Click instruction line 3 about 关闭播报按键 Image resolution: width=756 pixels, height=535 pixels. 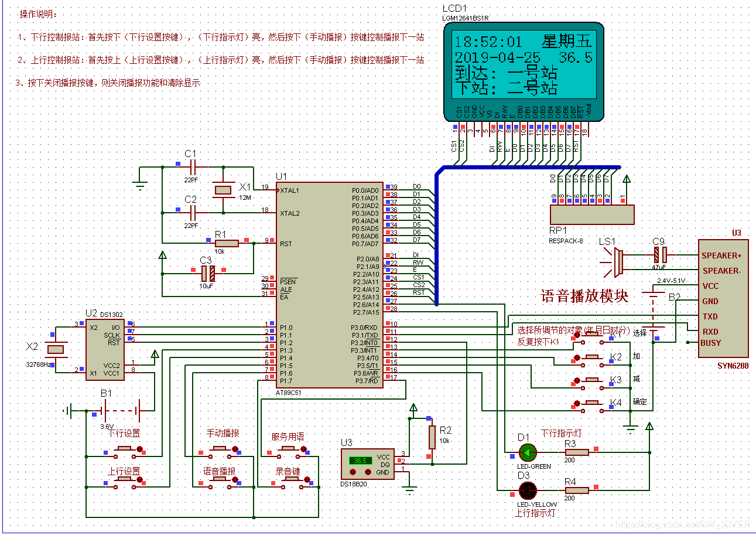click(x=108, y=83)
